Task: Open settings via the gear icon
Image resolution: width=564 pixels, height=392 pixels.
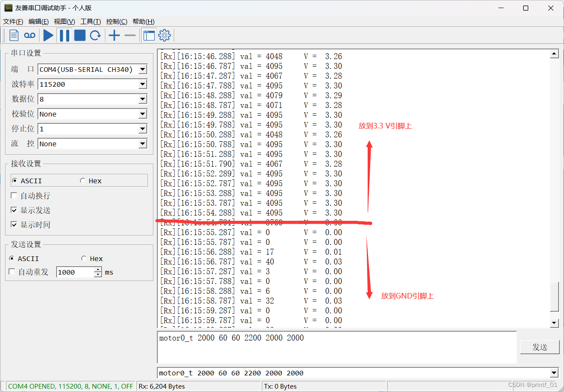Action: [x=164, y=35]
